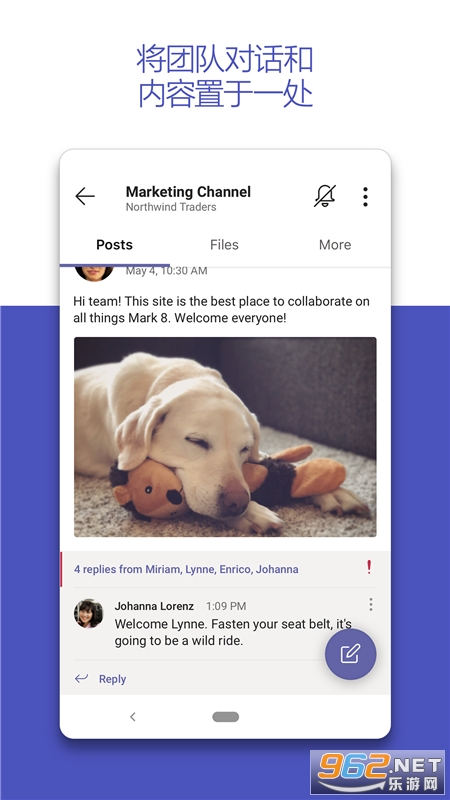Open the header three-dot overflow menu
The image size is (450, 800).
coord(365,196)
